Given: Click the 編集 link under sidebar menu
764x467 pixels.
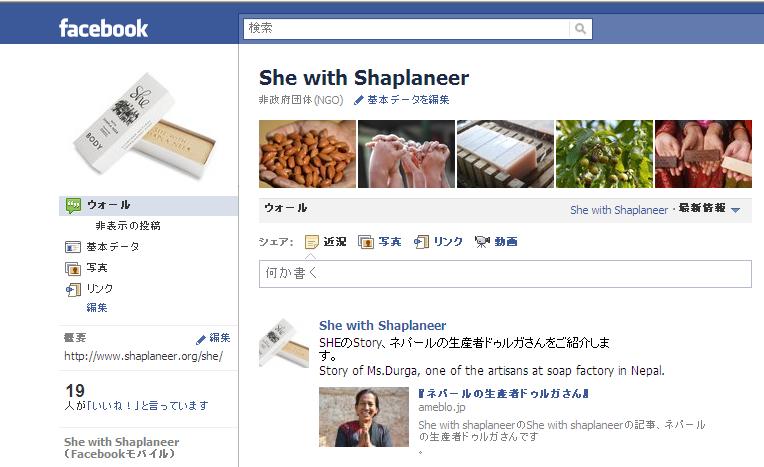Looking at the screenshot, I should (x=96, y=308).
